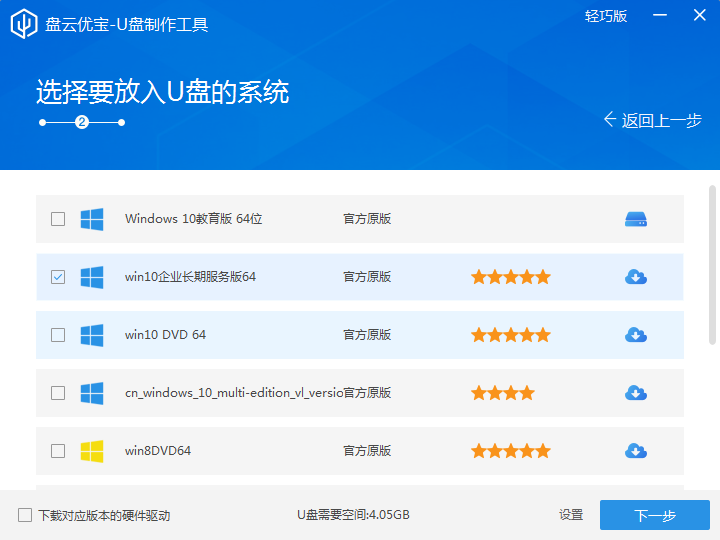Click the five-star rating for win10 DVD 64
720x540 pixels.
pos(510,335)
